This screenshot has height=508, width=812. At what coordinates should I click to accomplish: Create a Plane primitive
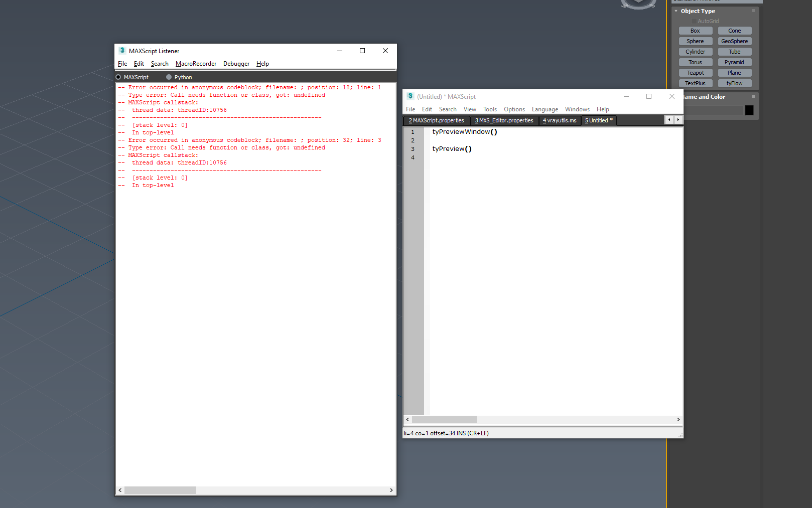(735, 73)
